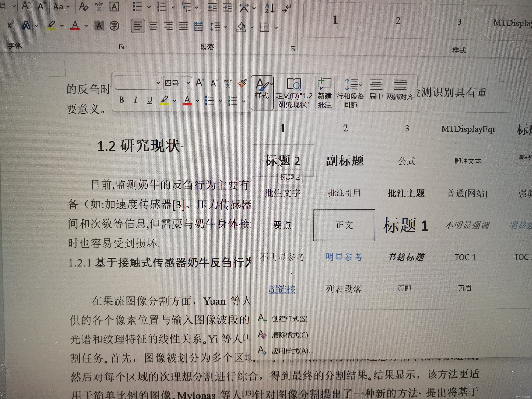The width and height of the screenshot is (532, 399).
Task: Open font size 四号 dropdown
Action: point(188,83)
